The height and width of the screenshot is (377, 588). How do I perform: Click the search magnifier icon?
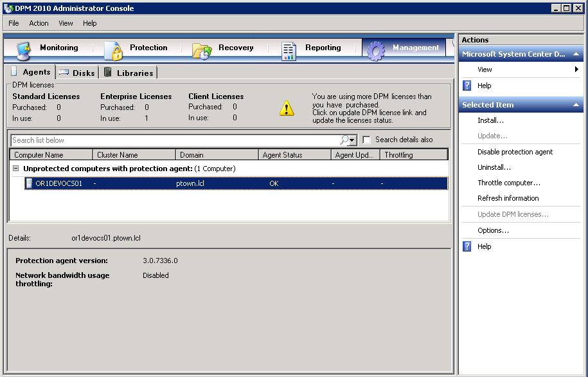(344, 140)
